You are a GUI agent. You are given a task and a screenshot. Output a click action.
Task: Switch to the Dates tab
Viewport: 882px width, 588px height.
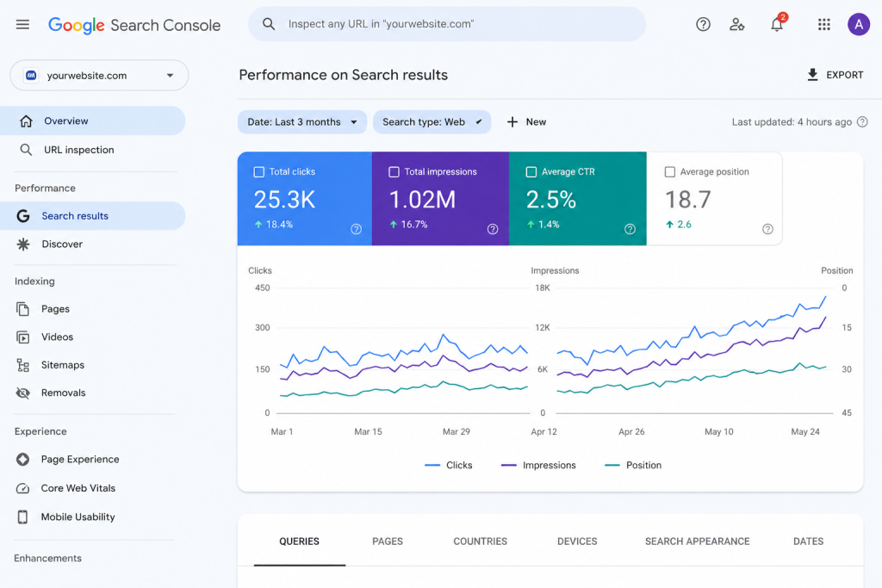808,542
